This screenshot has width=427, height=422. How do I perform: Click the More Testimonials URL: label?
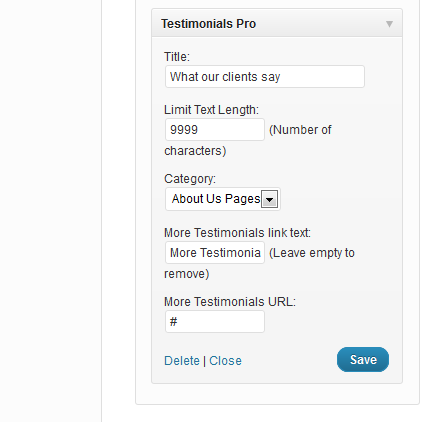(230, 302)
